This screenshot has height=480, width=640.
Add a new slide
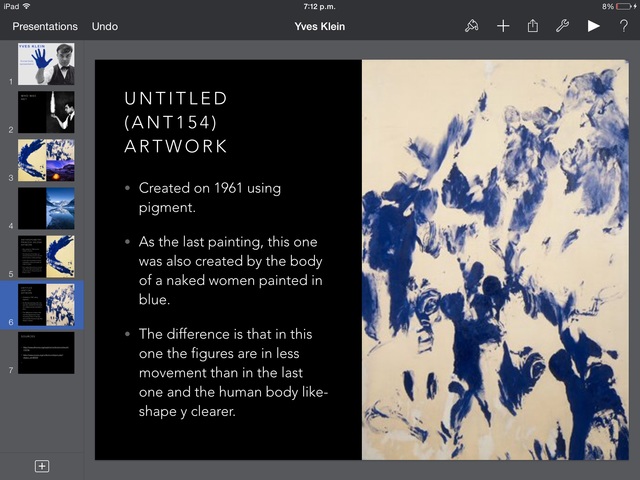coord(42,466)
